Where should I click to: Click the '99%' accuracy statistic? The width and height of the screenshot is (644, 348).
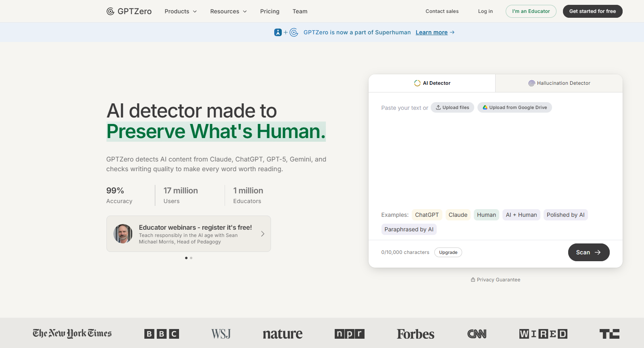115,191
